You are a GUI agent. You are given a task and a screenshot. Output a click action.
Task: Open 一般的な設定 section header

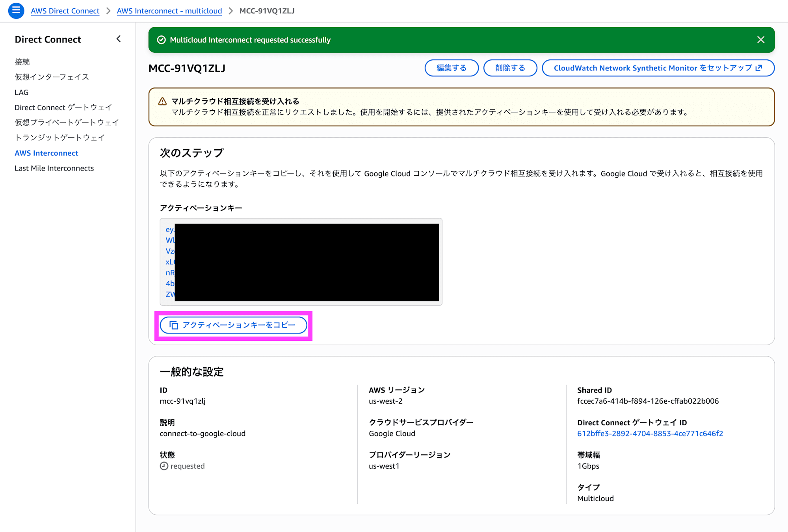pyautogui.click(x=191, y=371)
